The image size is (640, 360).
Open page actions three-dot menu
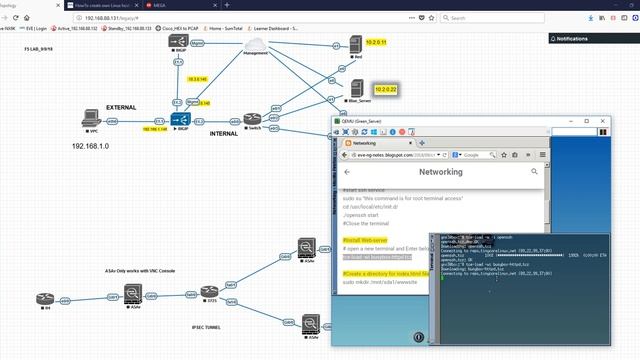[412, 18]
